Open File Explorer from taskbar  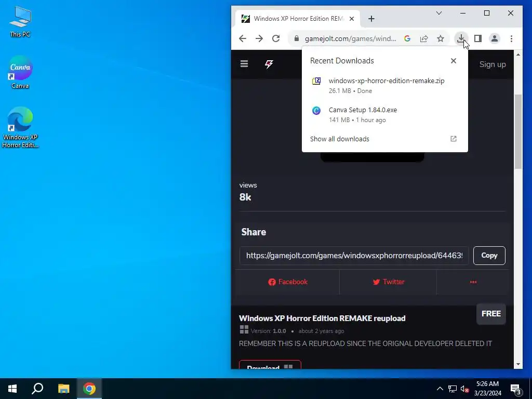point(63,389)
